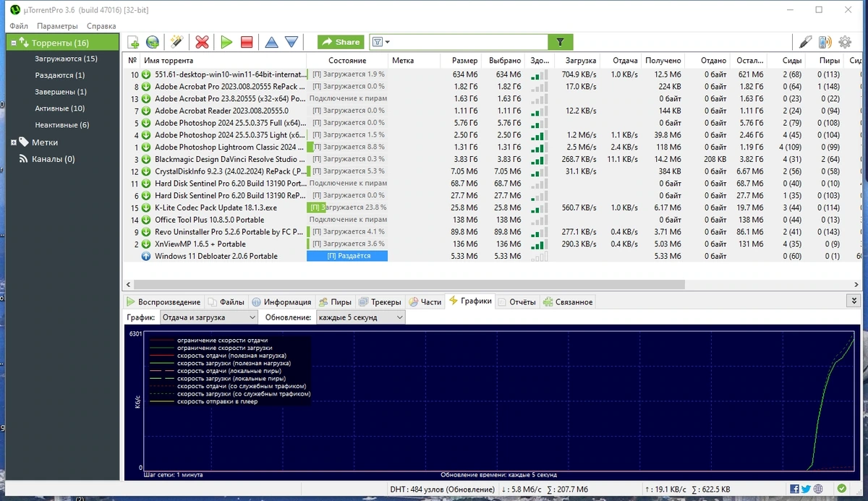The width and height of the screenshot is (868, 501).
Task: Select the XnViewMP 1.6.5 + Portable torrent
Action: pyautogui.click(x=200, y=244)
